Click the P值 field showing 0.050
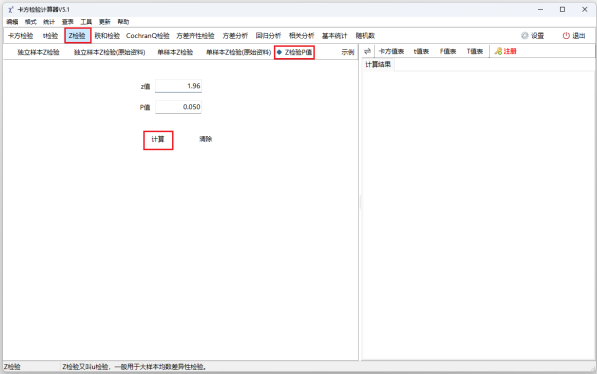 [x=178, y=107]
